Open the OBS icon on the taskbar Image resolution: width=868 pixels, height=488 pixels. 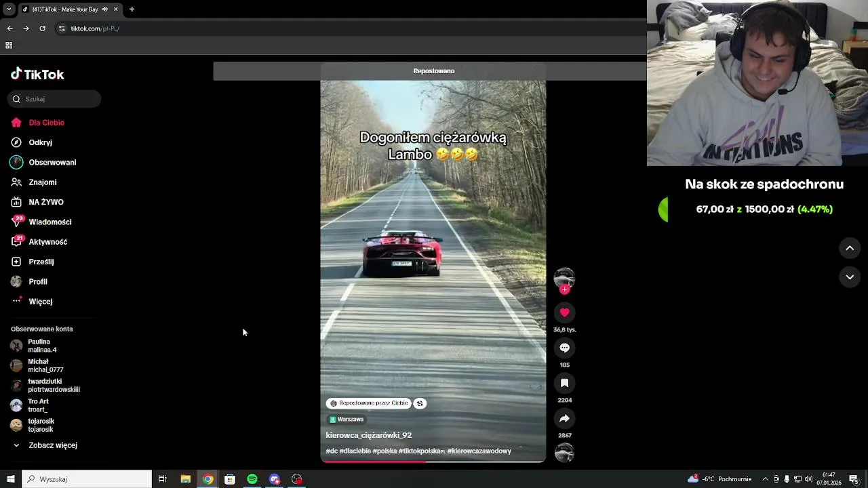coord(296,479)
